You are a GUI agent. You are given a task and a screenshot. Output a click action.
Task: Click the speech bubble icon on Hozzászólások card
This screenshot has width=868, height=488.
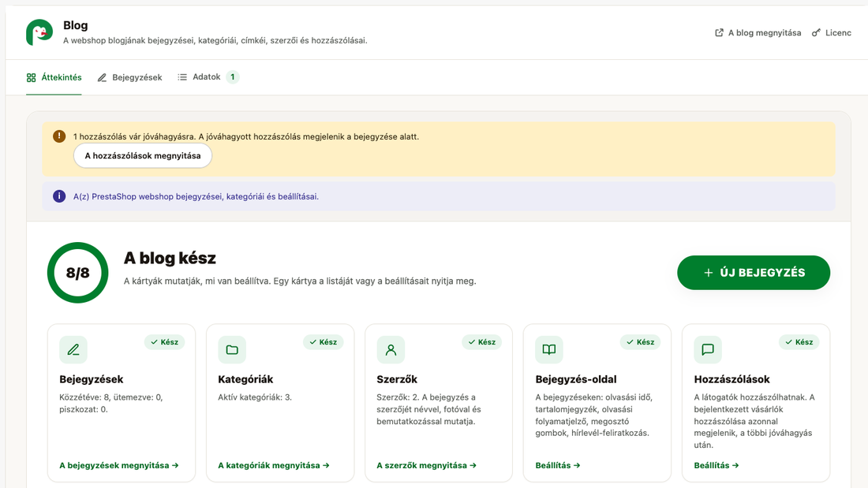(x=708, y=350)
